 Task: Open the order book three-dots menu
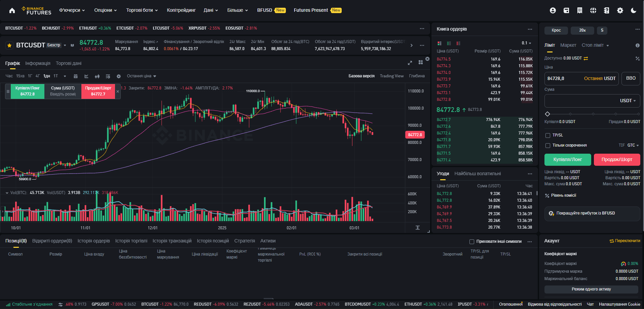(x=530, y=29)
